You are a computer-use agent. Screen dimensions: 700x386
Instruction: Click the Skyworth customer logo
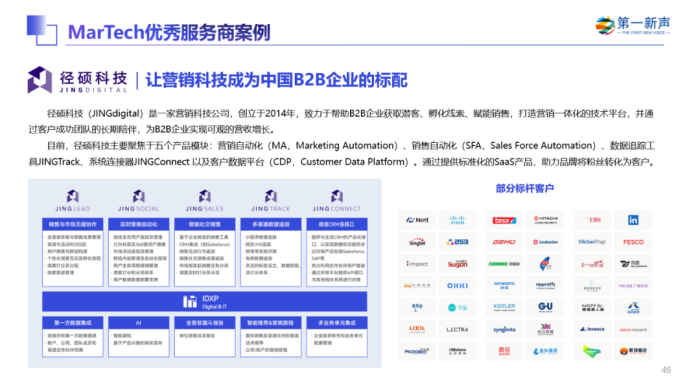pos(504,285)
